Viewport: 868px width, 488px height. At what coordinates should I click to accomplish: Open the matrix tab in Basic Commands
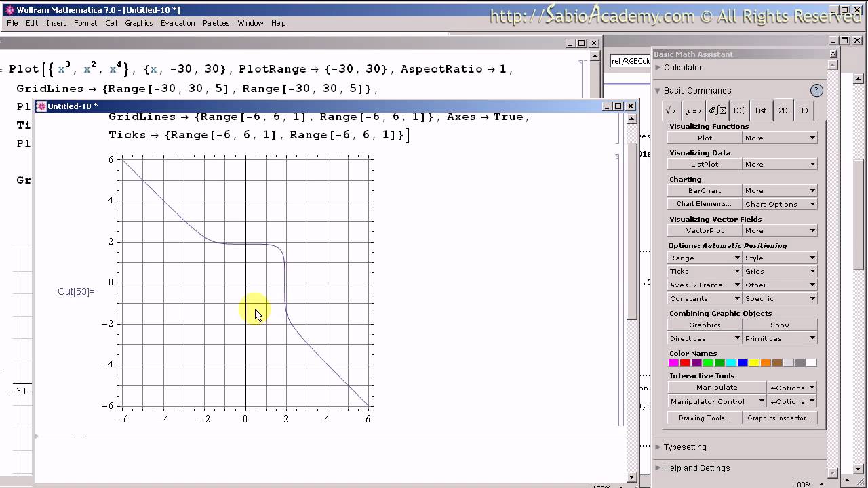point(740,110)
